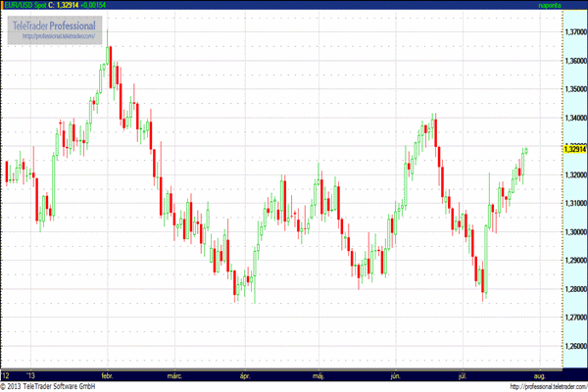Click the máj. month marker on time axis
Viewport: 588px width, 392px height.
318,374
